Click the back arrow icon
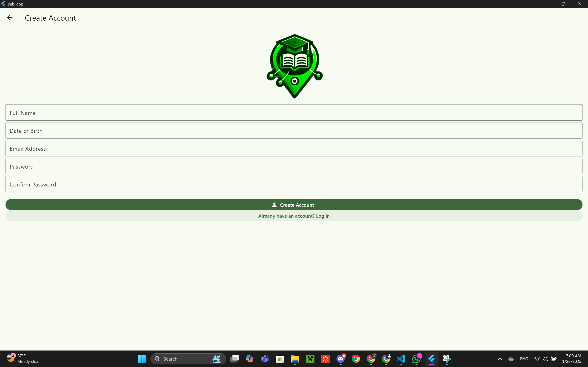 tap(10, 18)
